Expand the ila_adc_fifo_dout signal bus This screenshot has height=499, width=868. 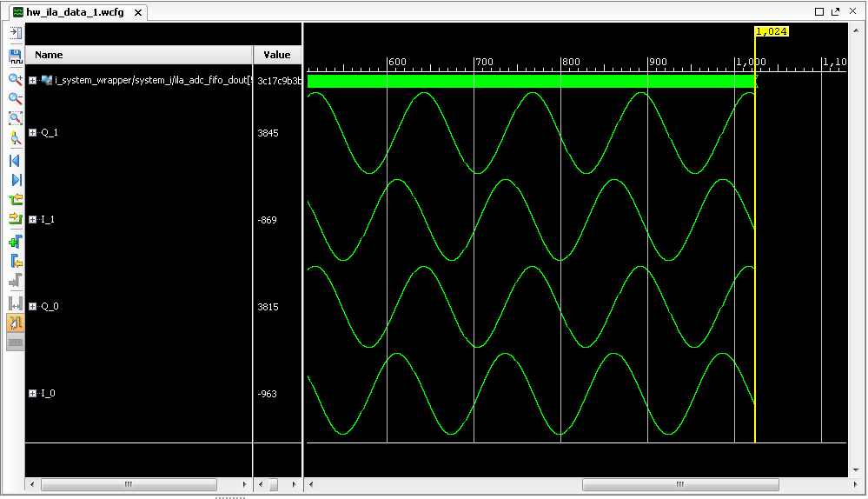click(x=33, y=80)
